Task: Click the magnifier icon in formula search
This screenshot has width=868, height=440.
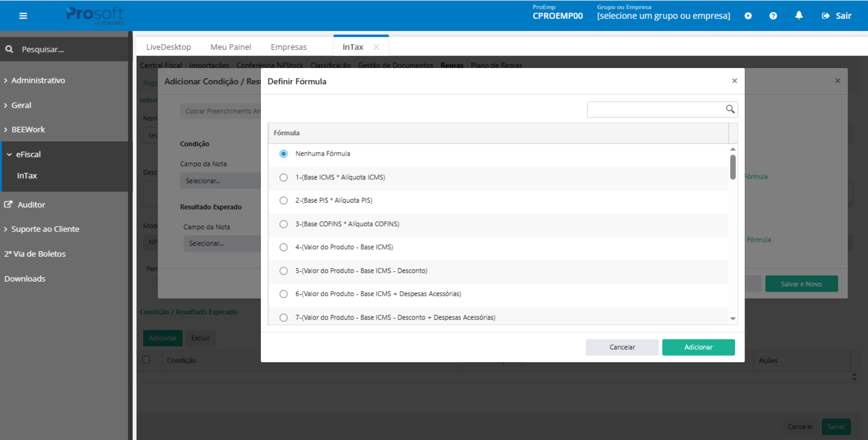Action: pyautogui.click(x=730, y=109)
